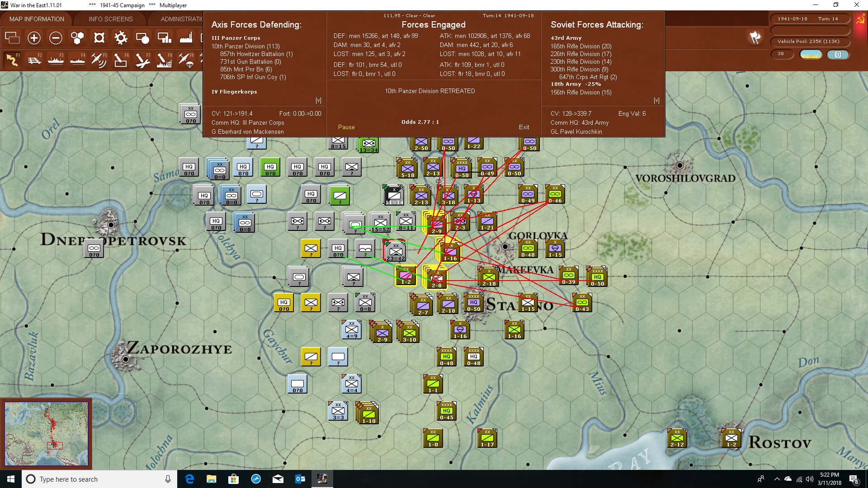Open the INFO SCREENS tab

[111, 19]
